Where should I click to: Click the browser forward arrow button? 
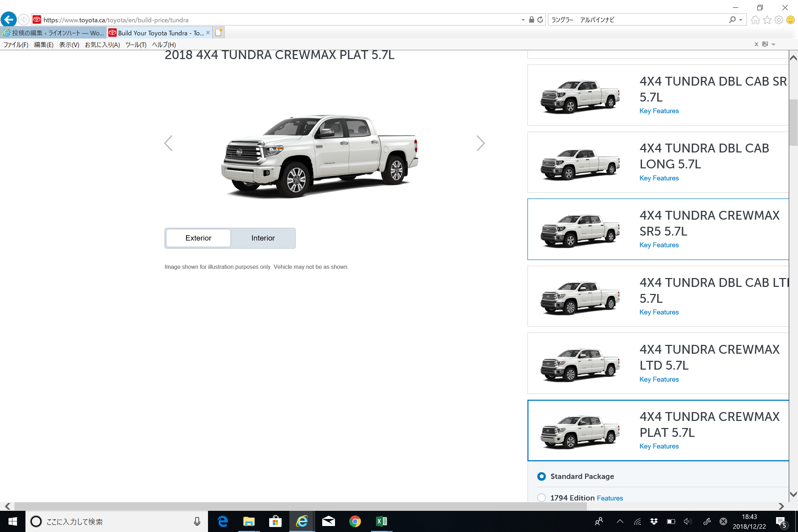(24, 20)
